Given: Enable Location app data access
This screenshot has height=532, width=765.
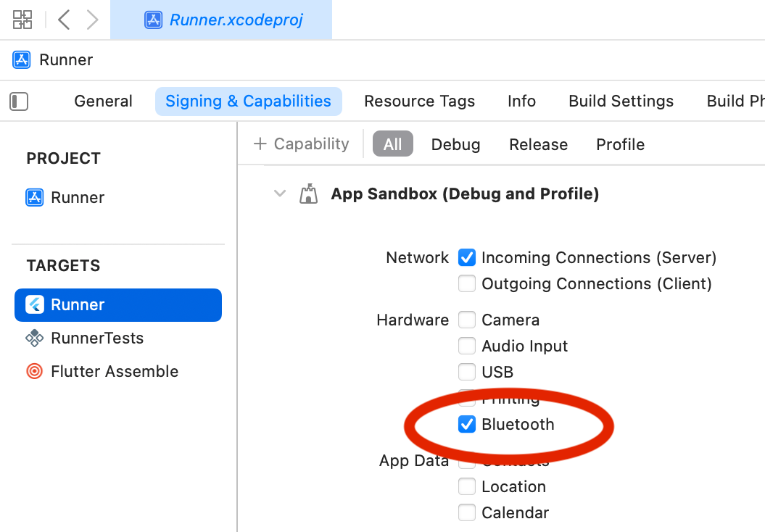Looking at the screenshot, I should pyautogui.click(x=467, y=486).
